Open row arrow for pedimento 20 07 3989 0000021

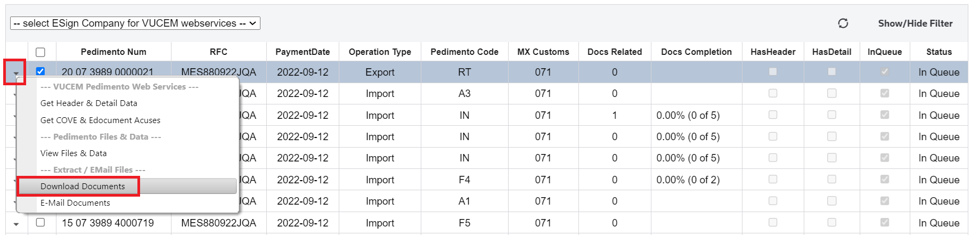point(16,73)
